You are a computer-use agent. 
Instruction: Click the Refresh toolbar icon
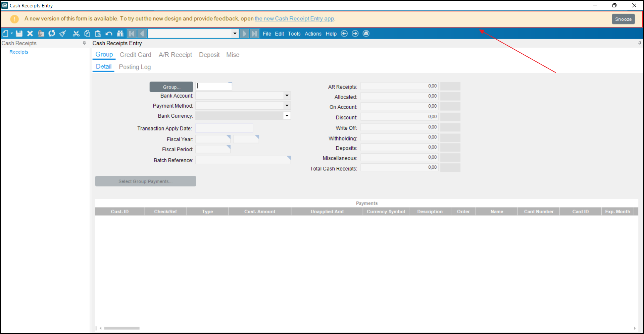[52, 34]
